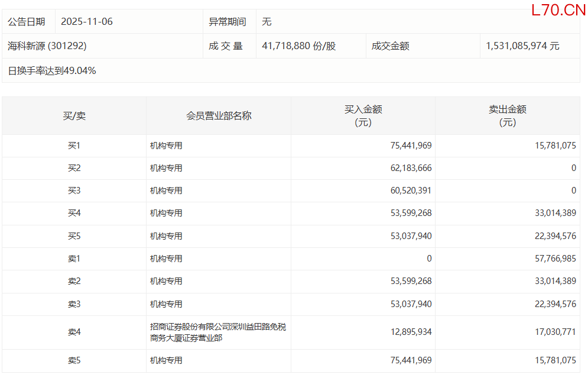
Task: Click the 买/卖 column header
Action: coord(74,116)
